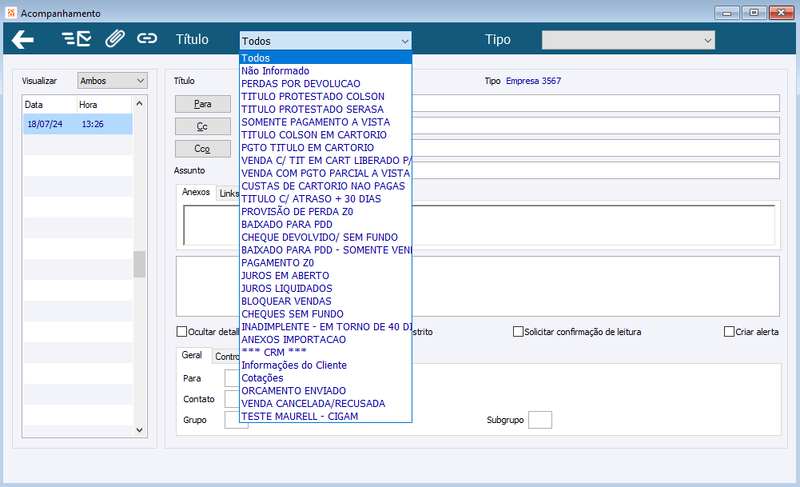Focus the Subgrupo input field
This screenshot has width=800, height=487.
[540, 420]
